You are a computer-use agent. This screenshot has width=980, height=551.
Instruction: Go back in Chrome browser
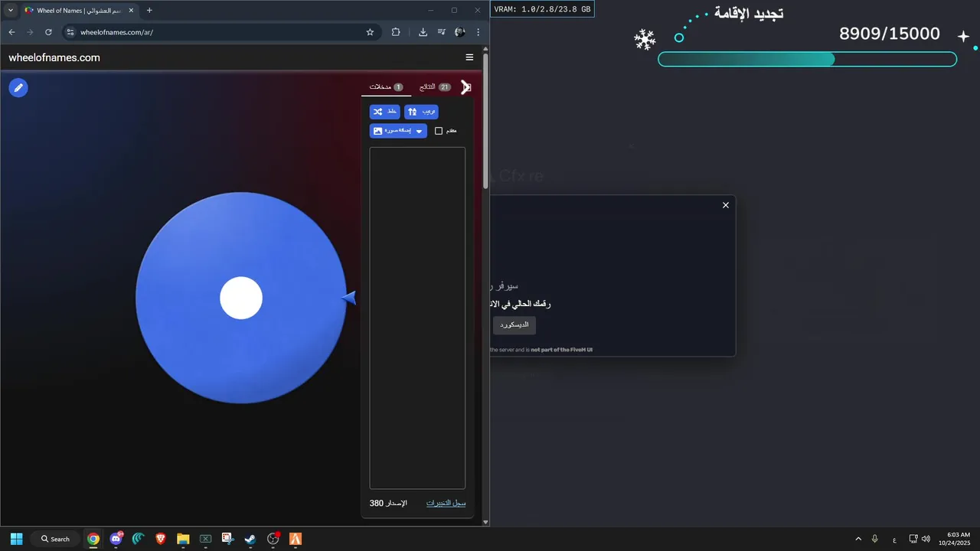11,32
